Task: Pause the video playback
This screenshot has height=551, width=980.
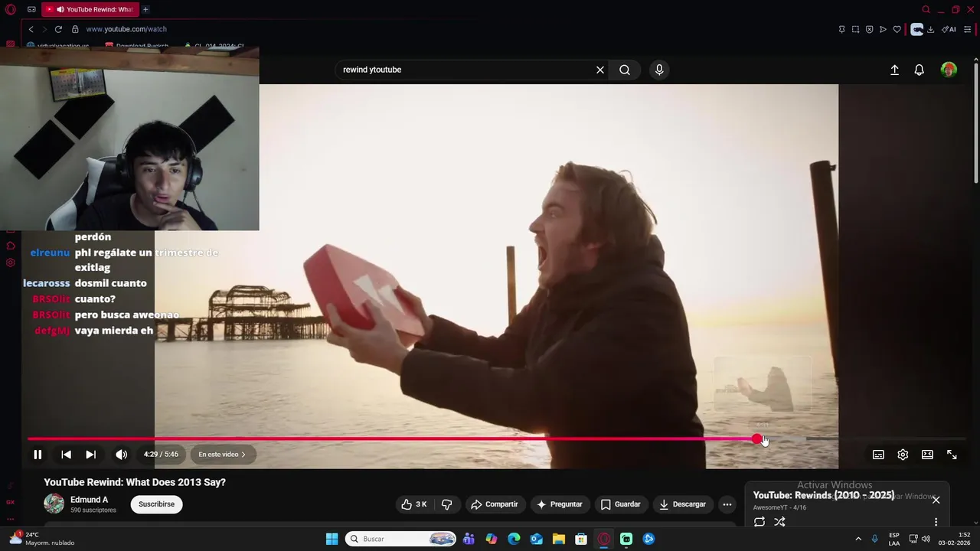Action: coord(38,455)
